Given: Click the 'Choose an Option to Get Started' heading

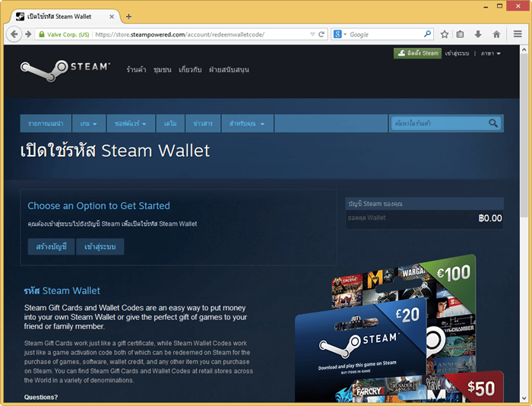Looking at the screenshot, I should pyautogui.click(x=99, y=206).
